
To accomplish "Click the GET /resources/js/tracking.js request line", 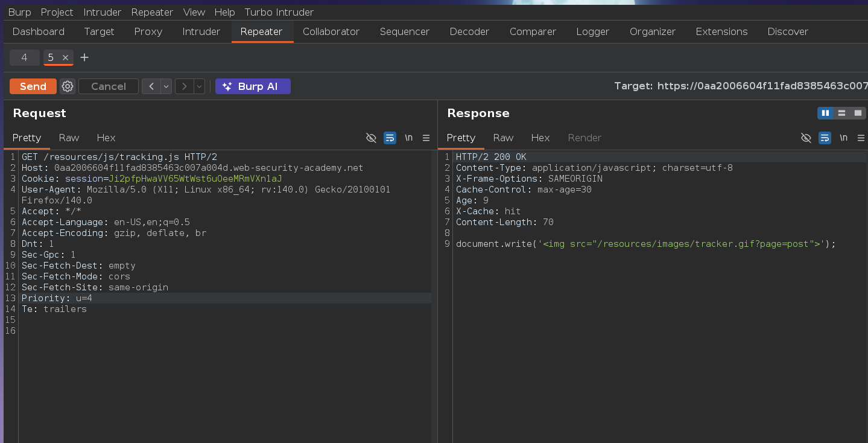I will 119,157.
